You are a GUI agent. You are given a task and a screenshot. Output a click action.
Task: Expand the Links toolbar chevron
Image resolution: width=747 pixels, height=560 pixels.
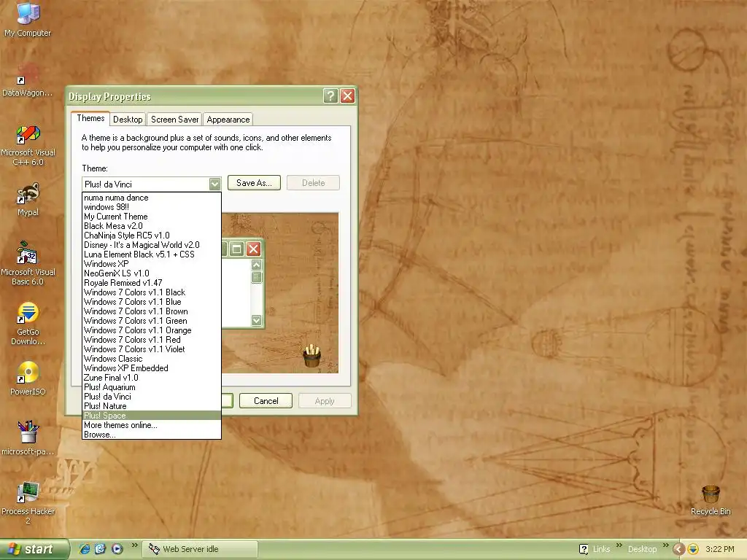(x=619, y=545)
